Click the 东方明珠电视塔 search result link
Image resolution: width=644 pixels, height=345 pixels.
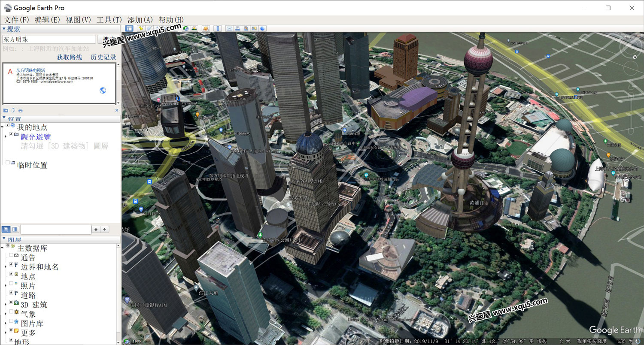point(30,70)
